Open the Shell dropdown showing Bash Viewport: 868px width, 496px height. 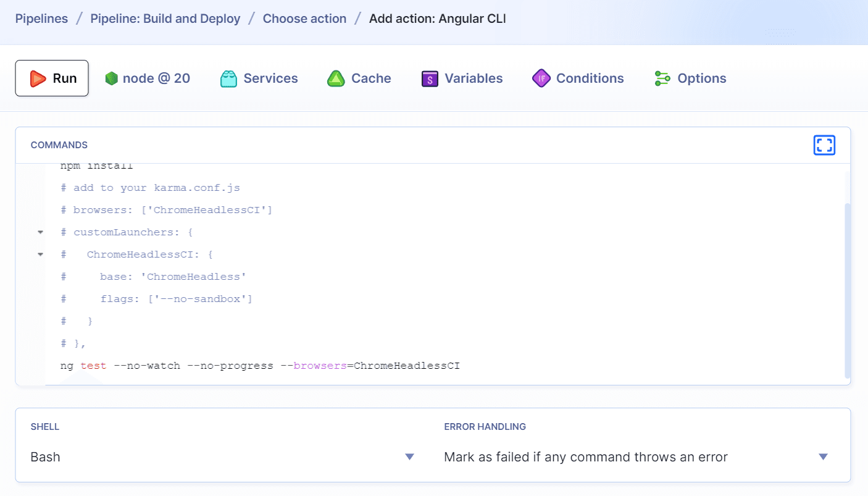click(409, 456)
